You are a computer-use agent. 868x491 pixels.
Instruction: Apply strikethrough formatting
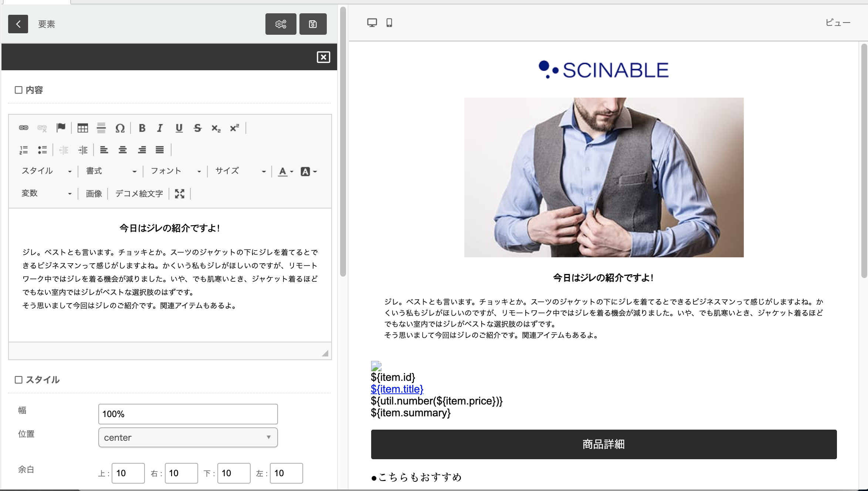(197, 128)
